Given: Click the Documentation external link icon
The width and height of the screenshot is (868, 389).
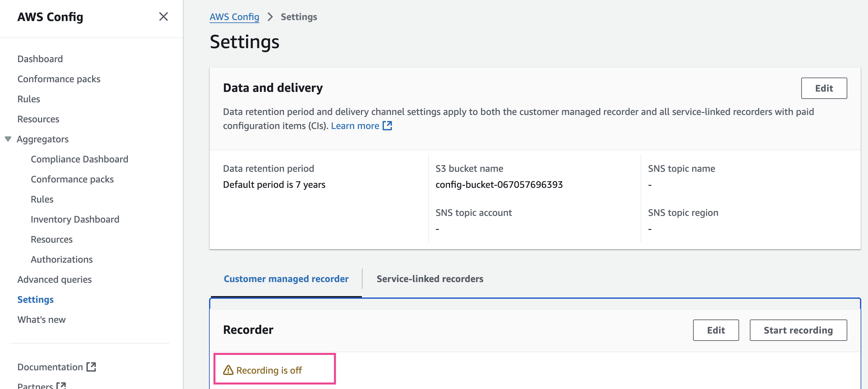Looking at the screenshot, I should pyautogui.click(x=91, y=367).
